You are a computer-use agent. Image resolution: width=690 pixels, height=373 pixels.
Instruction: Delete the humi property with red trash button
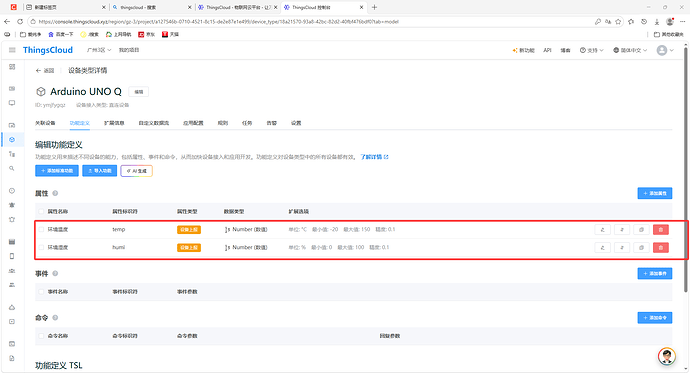pos(661,248)
